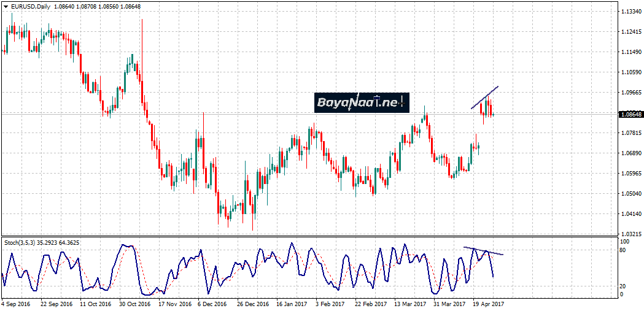Click the 30 Oct 2016 date label
This screenshot has width=644, height=311.
pos(134,304)
